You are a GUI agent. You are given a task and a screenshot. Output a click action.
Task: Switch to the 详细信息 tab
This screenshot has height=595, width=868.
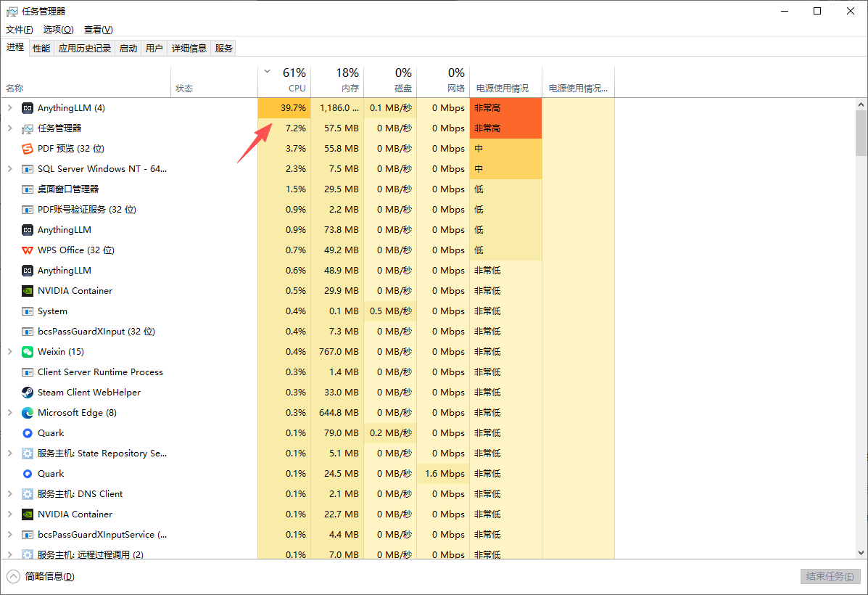[189, 48]
